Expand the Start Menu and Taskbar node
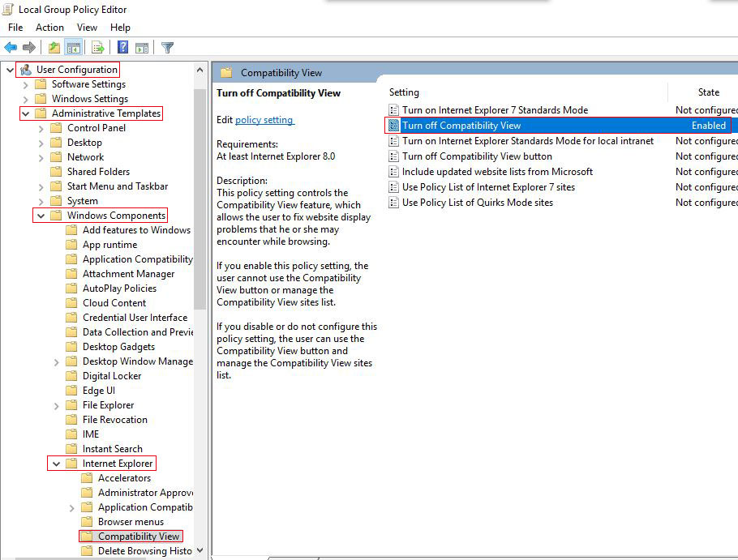This screenshot has width=738, height=560. [x=41, y=186]
